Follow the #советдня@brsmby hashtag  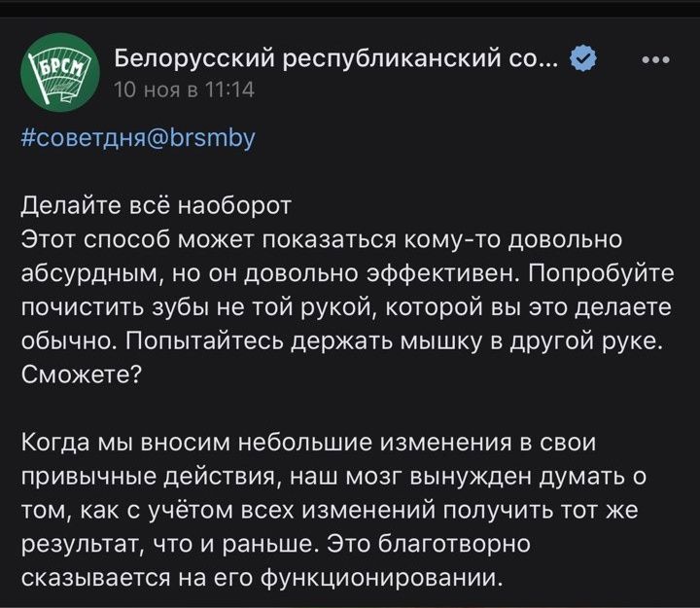[x=138, y=138]
